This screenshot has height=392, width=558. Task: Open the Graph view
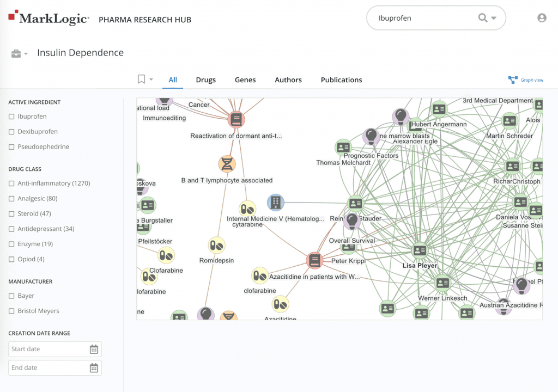(525, 79)
